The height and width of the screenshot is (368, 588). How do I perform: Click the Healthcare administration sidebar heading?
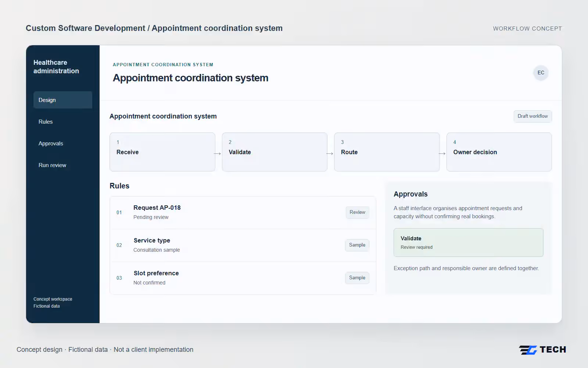[56, 67]
